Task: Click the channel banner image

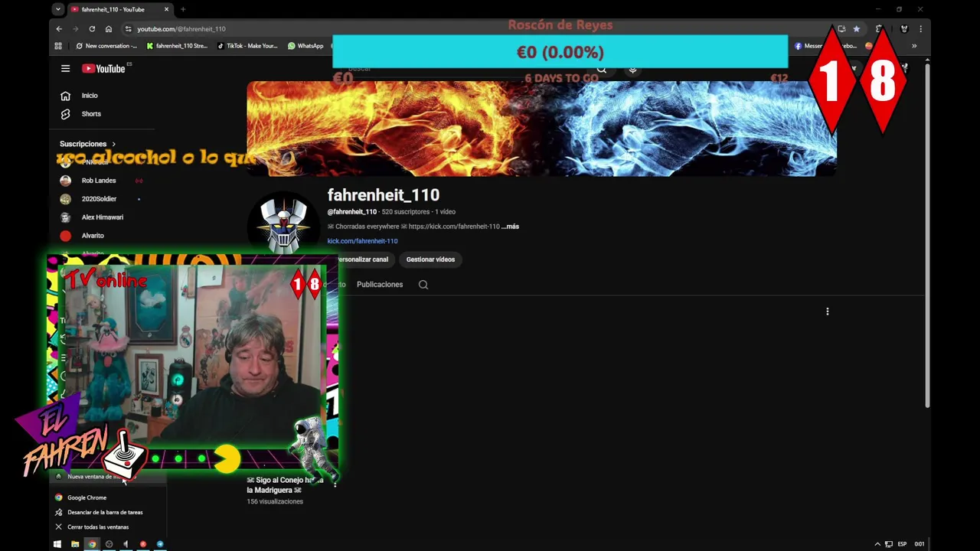Action: (541, 129)
